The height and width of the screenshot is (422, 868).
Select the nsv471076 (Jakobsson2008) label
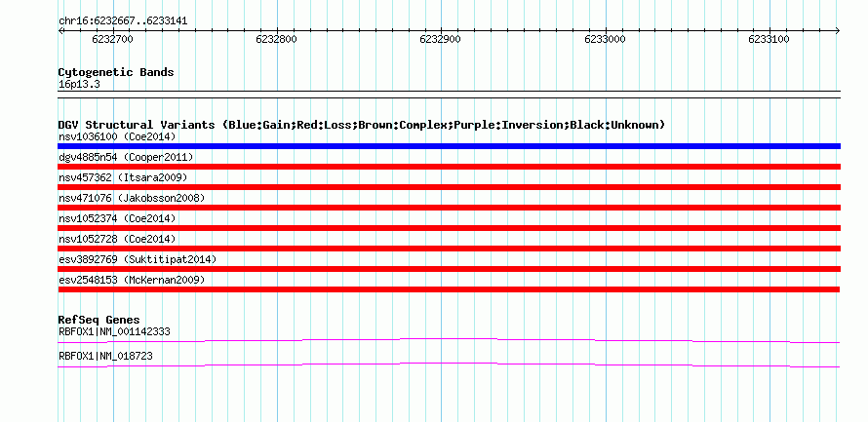(x=132, y=198)
